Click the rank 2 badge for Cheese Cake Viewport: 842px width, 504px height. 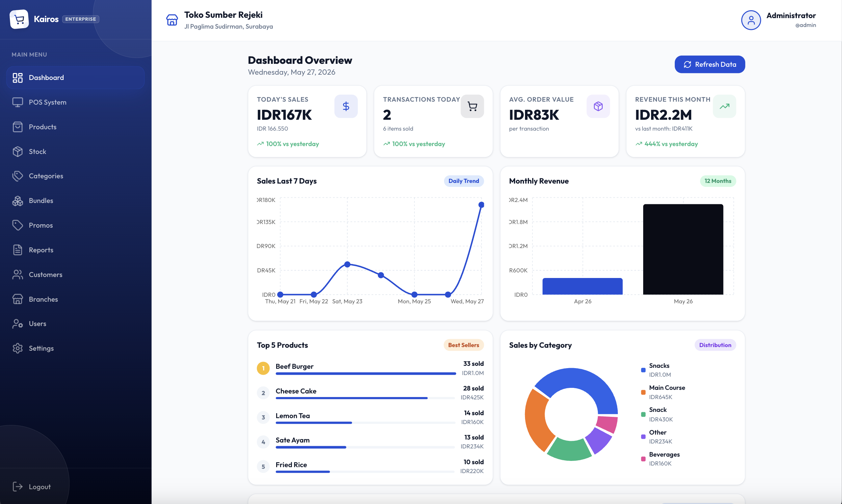(x=263, y=393)
